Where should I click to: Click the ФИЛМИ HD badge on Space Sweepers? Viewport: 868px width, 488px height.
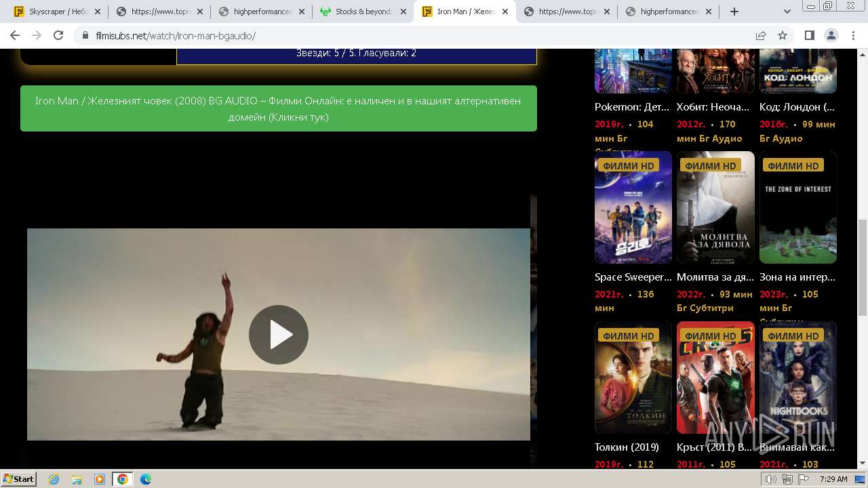[629, 165]
